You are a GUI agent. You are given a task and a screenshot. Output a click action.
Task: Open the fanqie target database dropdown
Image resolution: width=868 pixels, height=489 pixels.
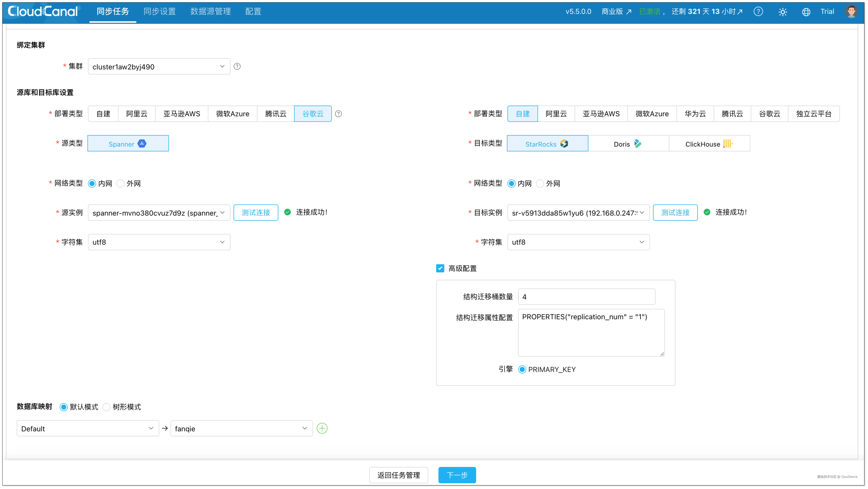pos(241,428)
